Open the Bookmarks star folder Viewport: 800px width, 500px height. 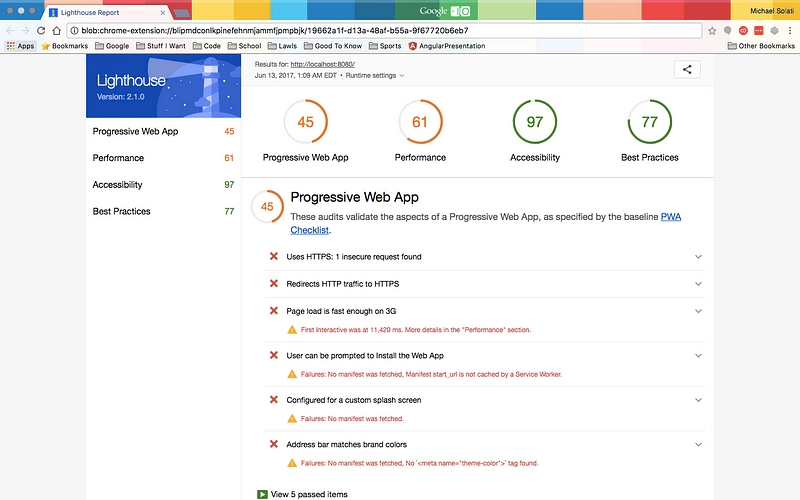[65, 46]
